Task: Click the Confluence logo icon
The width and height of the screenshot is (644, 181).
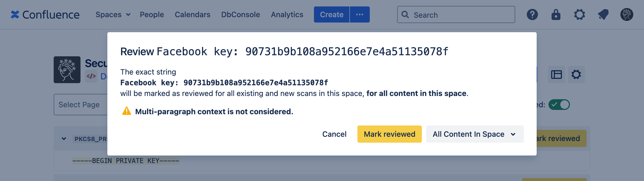Action: tap(15, 14)
